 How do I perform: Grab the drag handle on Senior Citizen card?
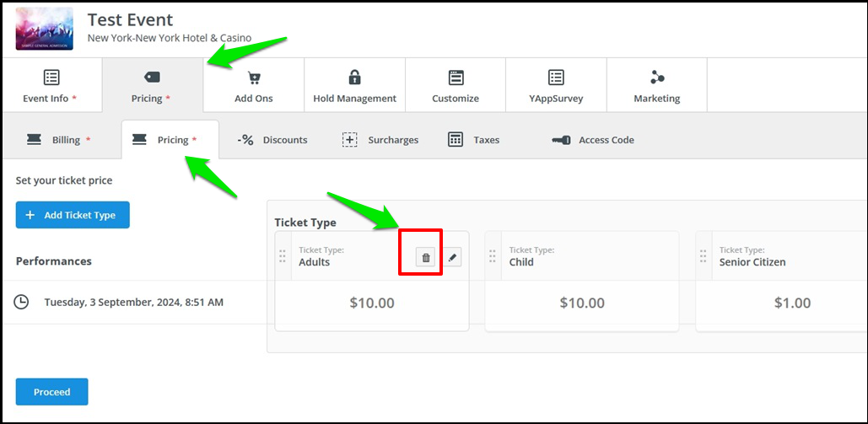point(703,255)
